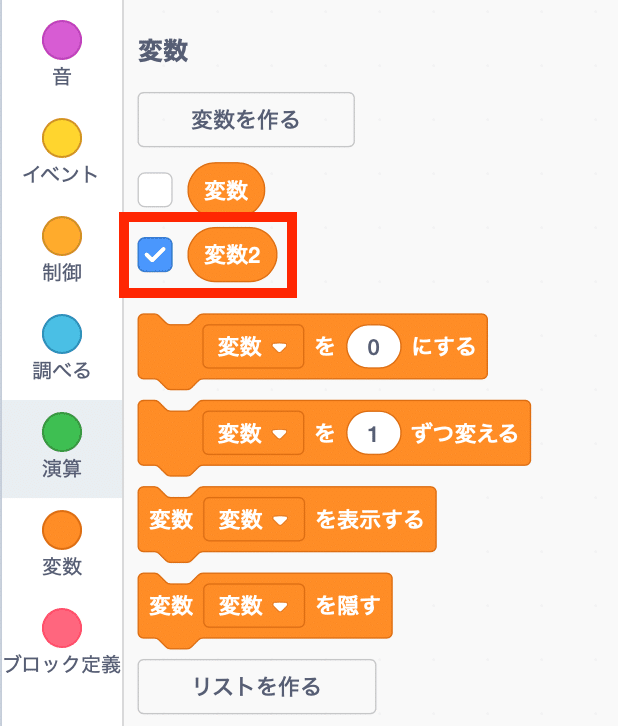This screenshot has height=726, width=618.
Task: Expand variable dropdown in を表示する block
Action: click(254, 519)
